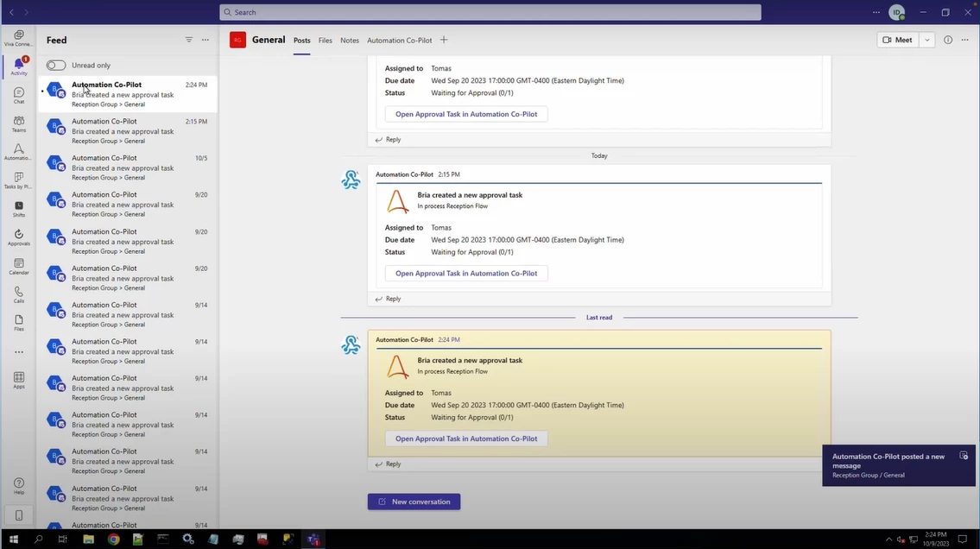Open Viva Connections in the sidebar
980x549 pixels.
click(19, 37)
